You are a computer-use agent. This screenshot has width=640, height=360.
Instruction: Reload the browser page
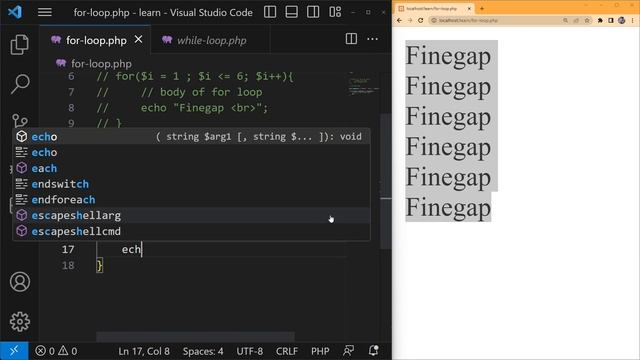pos(420,20)
